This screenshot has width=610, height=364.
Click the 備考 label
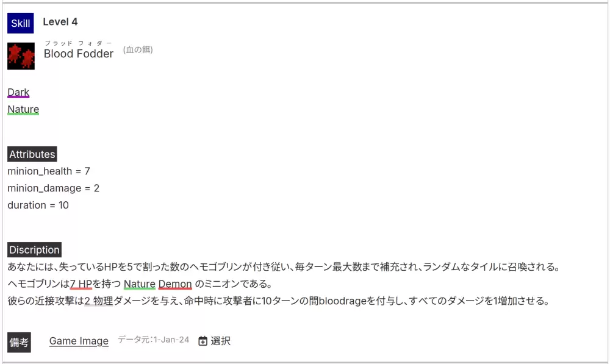[19, 342]
